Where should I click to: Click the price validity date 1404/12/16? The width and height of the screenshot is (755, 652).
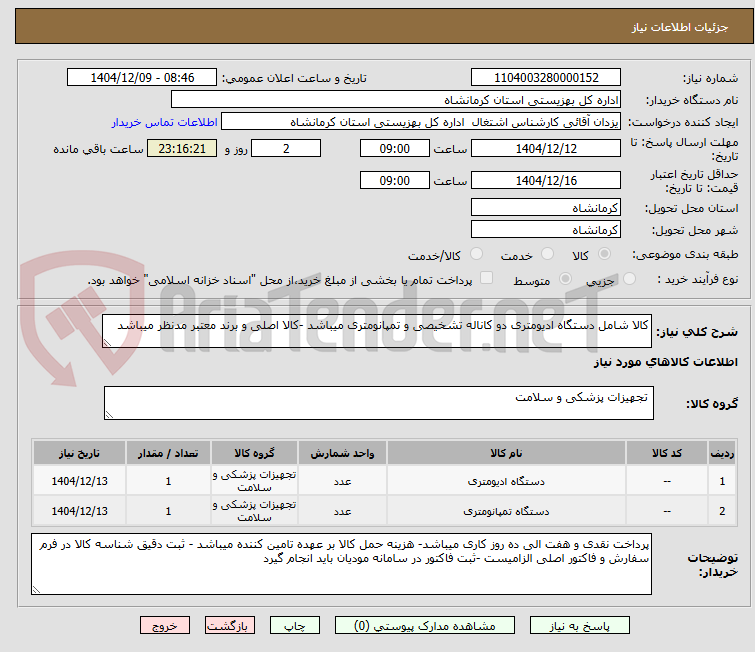click(546, 180)
